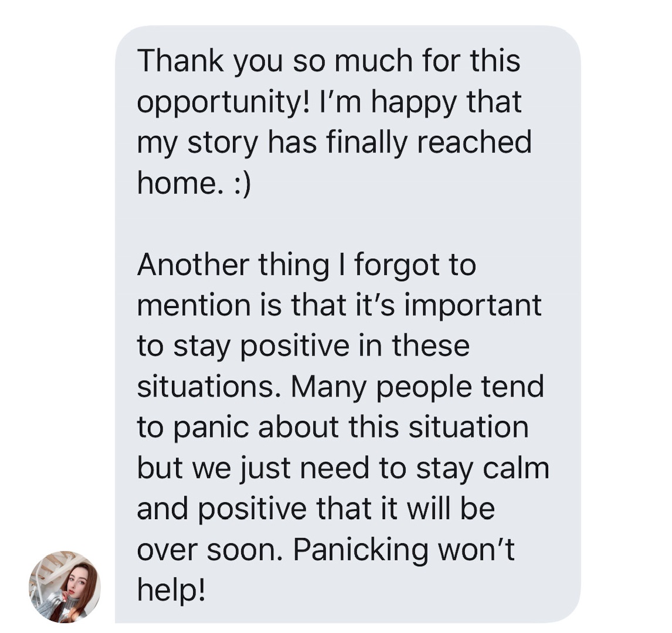Select the "but we just need to stay calm" line
This screenshot has height=633, width=672.
point(343,469)
